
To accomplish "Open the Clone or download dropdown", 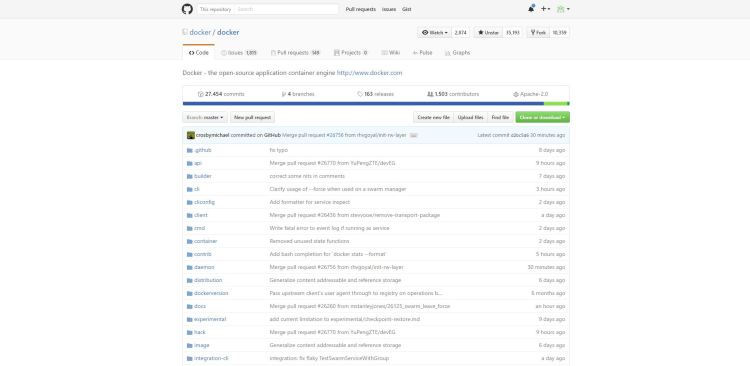I will click(x=542, y=117).
